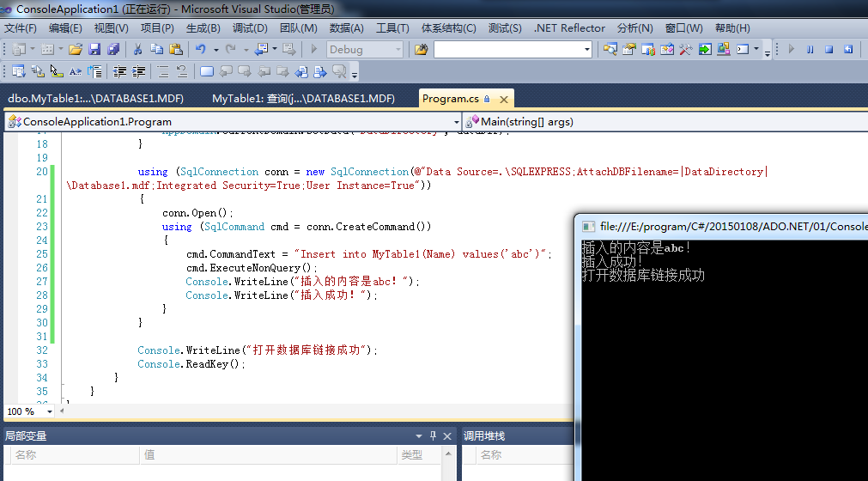Open the 帮助(H) menu

coord(732,28)
